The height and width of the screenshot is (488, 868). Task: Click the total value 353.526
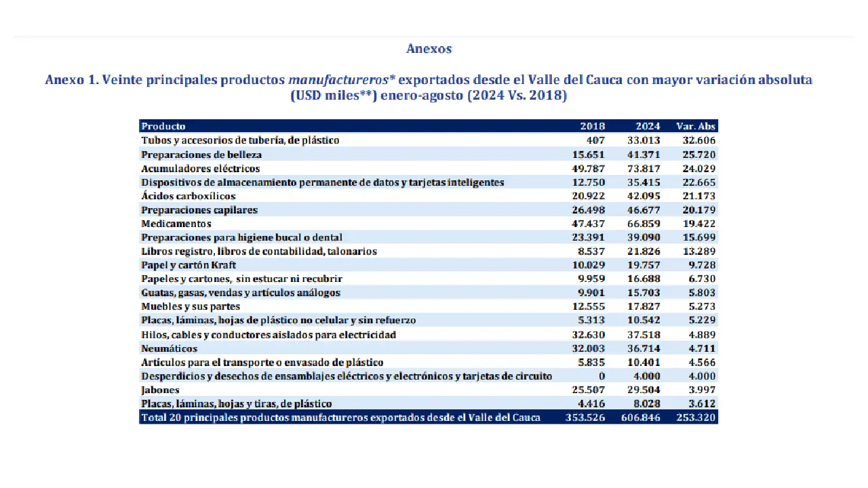[x=586, y=418]
